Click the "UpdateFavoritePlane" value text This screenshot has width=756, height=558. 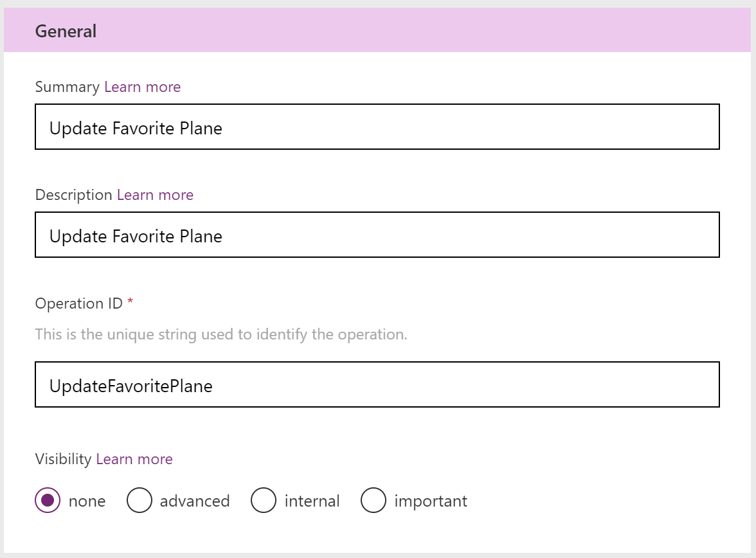pos(130,386)
